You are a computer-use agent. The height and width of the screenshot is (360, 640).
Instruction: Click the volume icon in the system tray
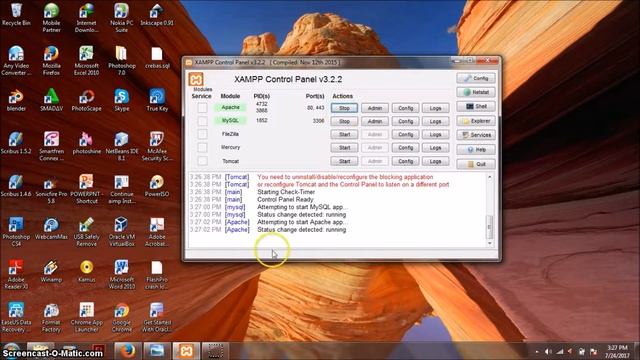pyautogui.click(x=548, y=351)
